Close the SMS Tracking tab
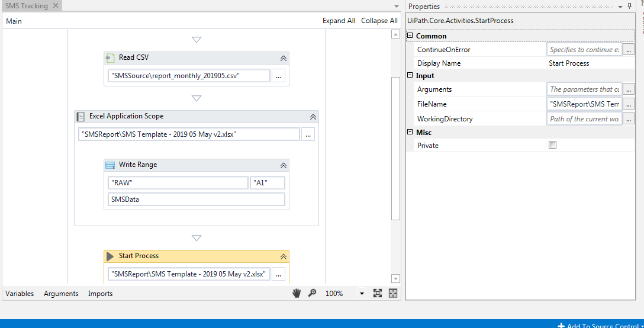The height and width of the screenshot is (328, 644). (56, 6)
